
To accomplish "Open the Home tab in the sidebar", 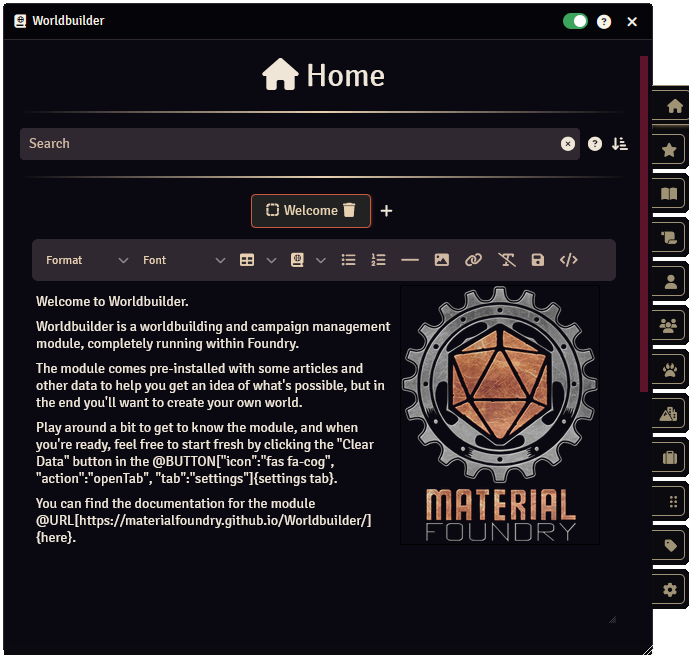I will [674, 106].
